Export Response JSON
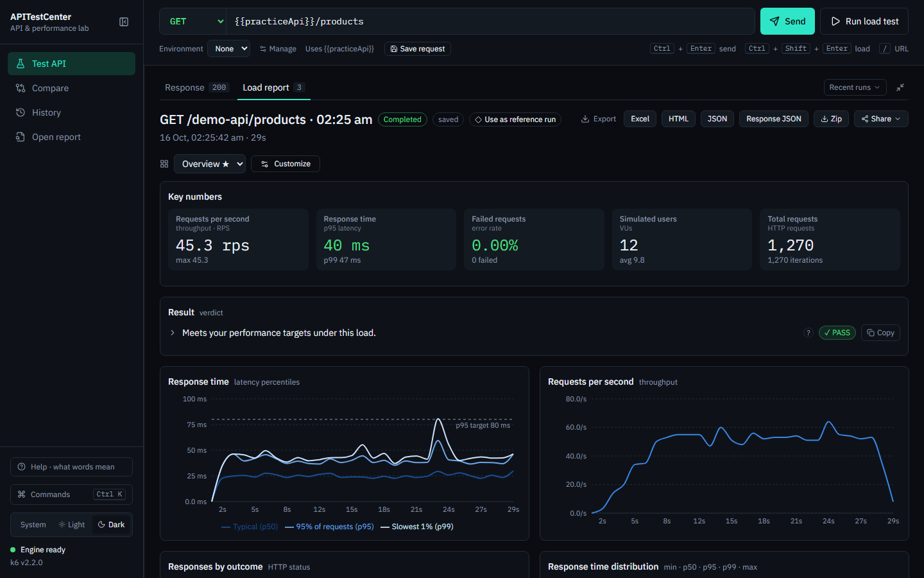Image resolution: width=924 pixels, height=578 pixels. click(774, 119)
